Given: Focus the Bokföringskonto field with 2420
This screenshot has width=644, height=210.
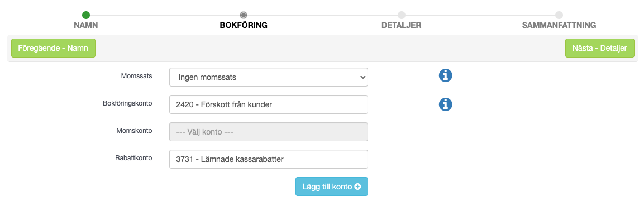Looking at the screenshot, I should click(269, 105).
